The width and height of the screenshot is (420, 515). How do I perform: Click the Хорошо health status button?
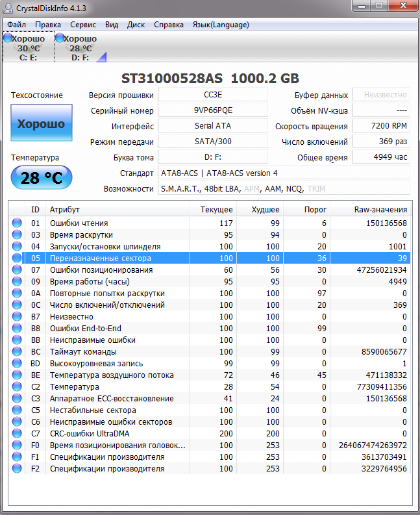pyautogui.click(x=41, y=123)
